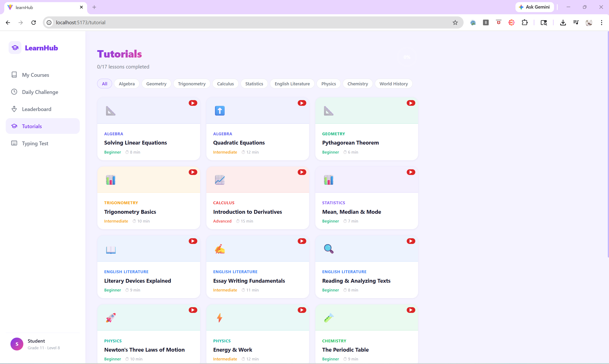Bookmark this page with star icon
The width and height of the screenshot is (609, 364).
tap(455, 23)
